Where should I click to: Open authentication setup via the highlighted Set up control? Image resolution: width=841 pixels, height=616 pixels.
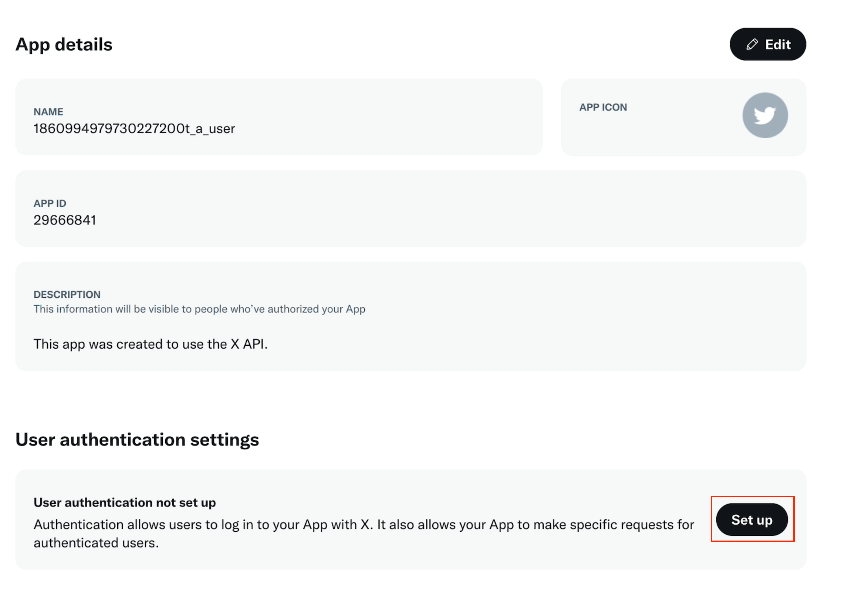[x=752, y=520]
